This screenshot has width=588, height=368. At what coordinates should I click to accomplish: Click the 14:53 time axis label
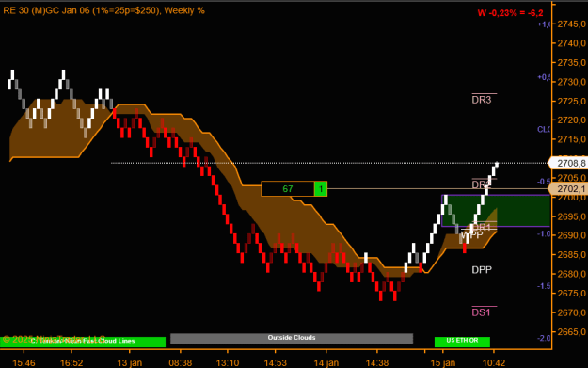[x=276, y=362]
